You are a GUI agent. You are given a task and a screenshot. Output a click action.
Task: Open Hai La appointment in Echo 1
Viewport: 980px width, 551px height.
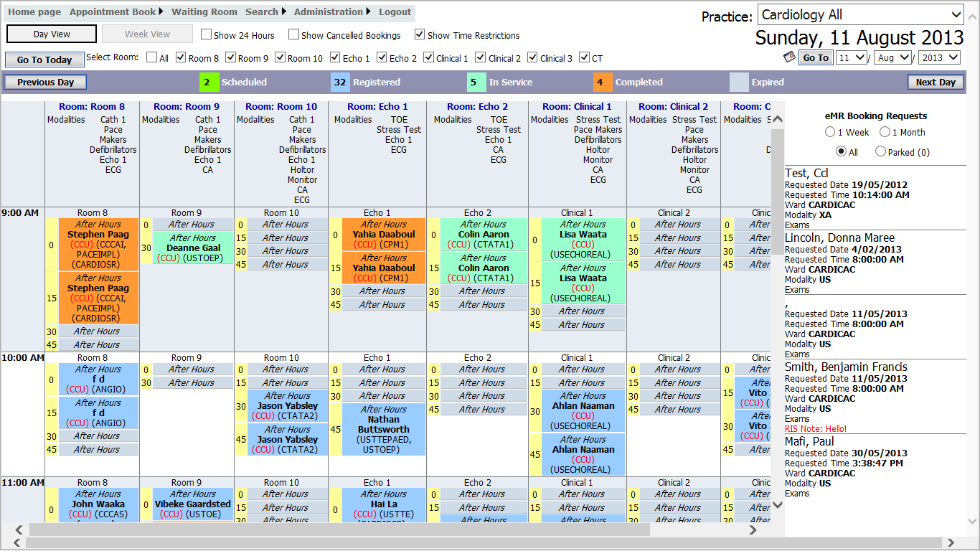[383, 505]
